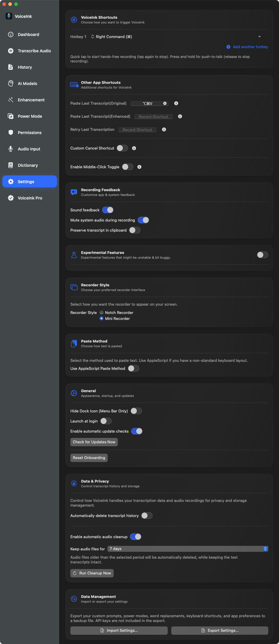Viewport: 279px width, 644px height.
Task: Click the info icon beside Paste Last Transcript(Original)
Action: [176, 103]
